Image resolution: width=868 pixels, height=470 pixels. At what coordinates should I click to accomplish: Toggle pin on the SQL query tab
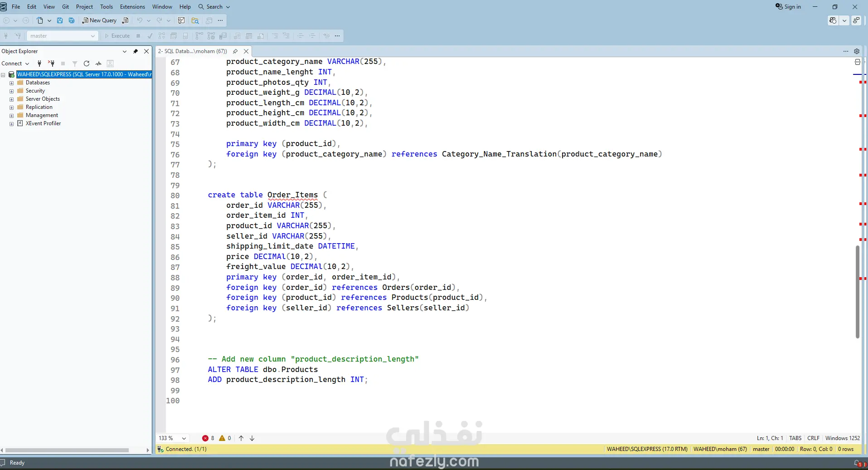[235, 51]
